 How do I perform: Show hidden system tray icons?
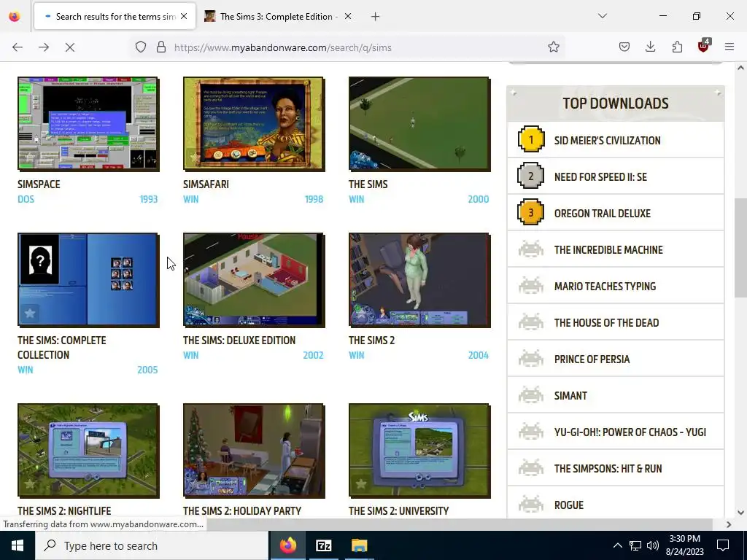[x=617, y=545]
